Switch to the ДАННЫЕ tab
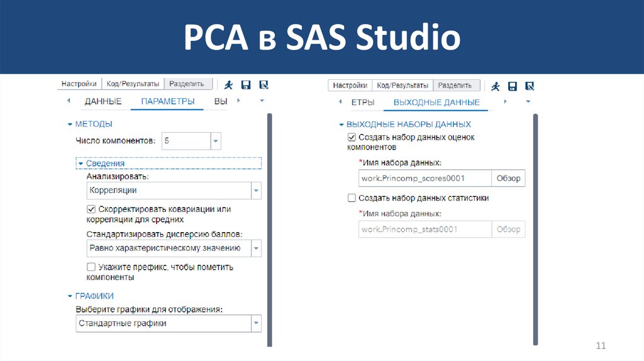 (x=103, y=101)
